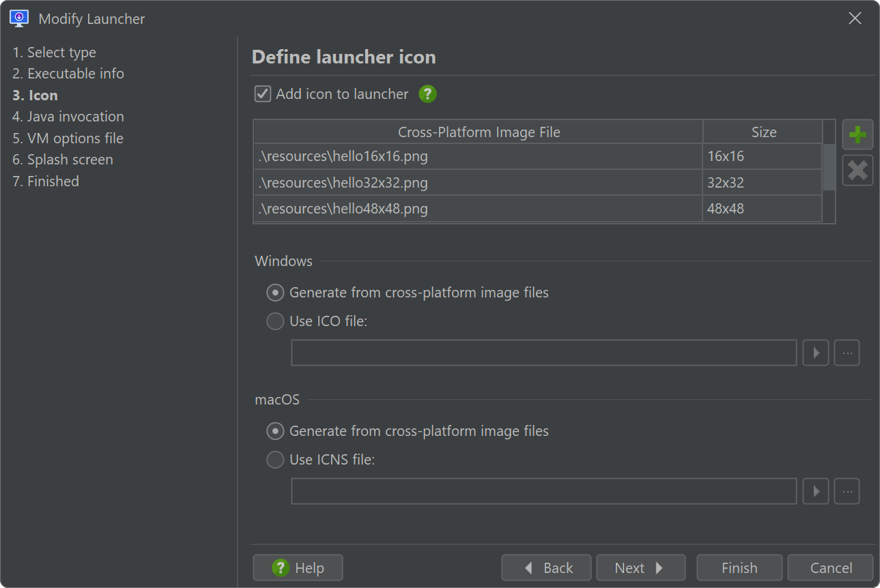Click the 48x48 size cell
Image resolution: width=880 pixels, height=588 pixels.
pos(763,209)
